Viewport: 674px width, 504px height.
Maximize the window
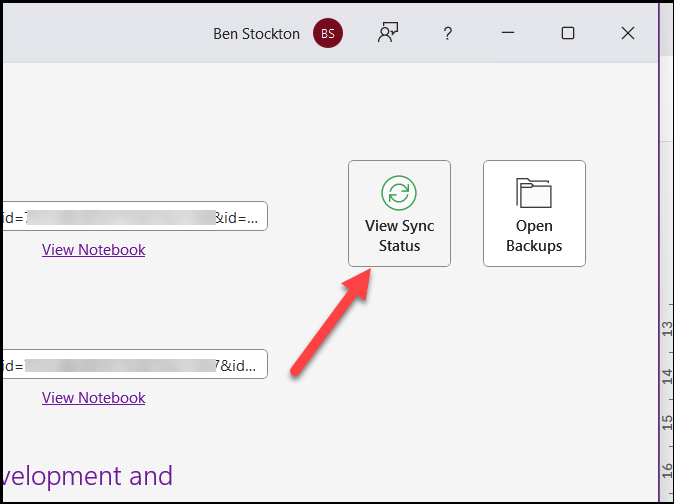[568, 33]
